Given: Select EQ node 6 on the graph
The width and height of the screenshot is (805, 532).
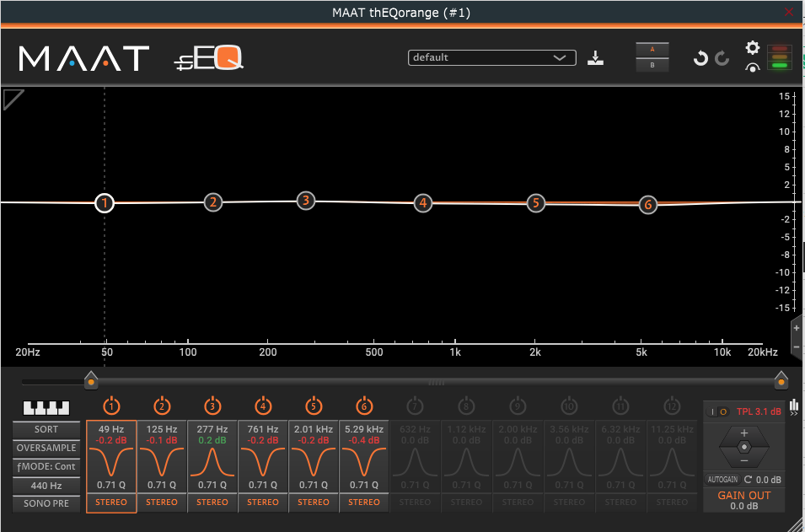Looking at the screenshot, I should 648,205.
